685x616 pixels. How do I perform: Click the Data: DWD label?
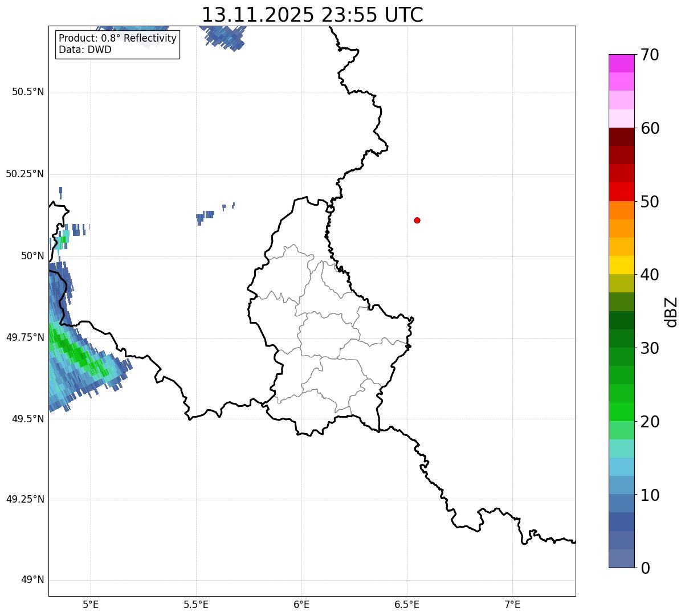(85, 50)
